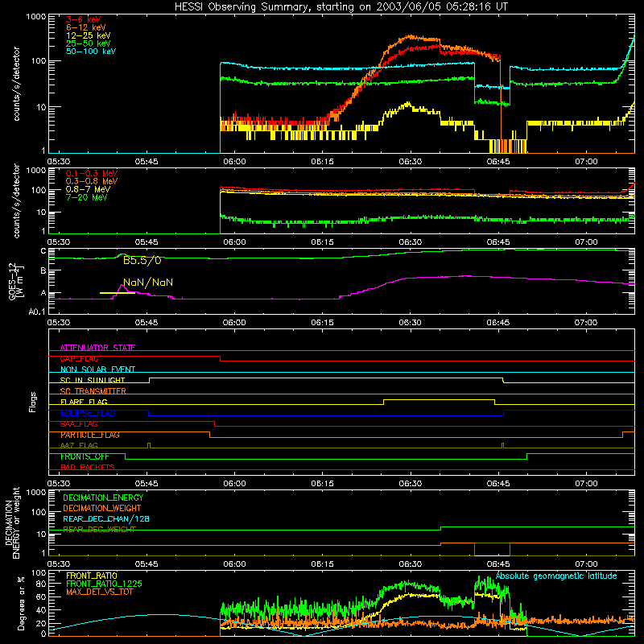
Task: Select the GAP_FLAG label
Action: (79, 358)
